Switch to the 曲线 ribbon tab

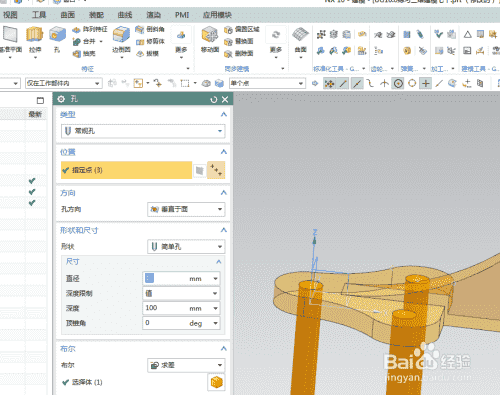[125, 15]
